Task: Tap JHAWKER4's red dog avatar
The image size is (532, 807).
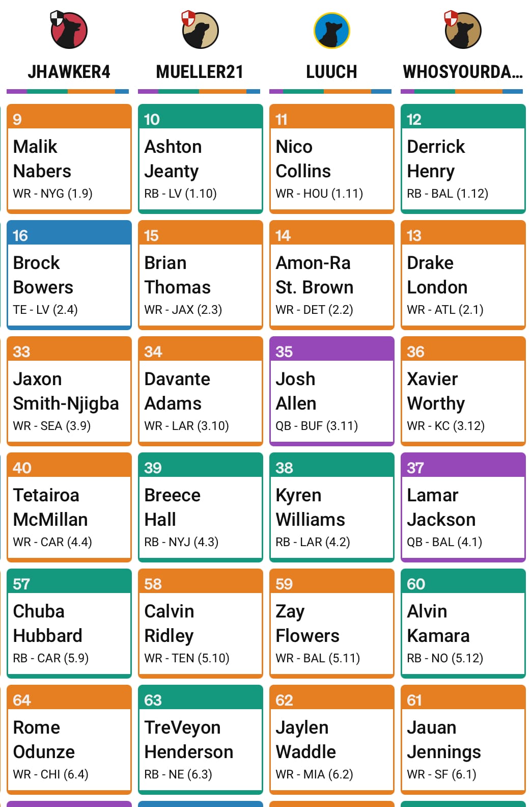Action: click(x=70, y=31)
